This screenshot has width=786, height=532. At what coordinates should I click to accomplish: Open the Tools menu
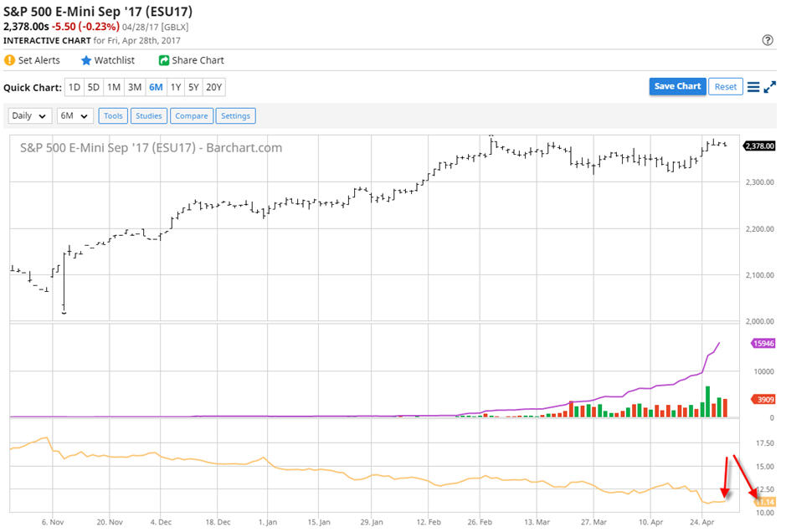113,115
